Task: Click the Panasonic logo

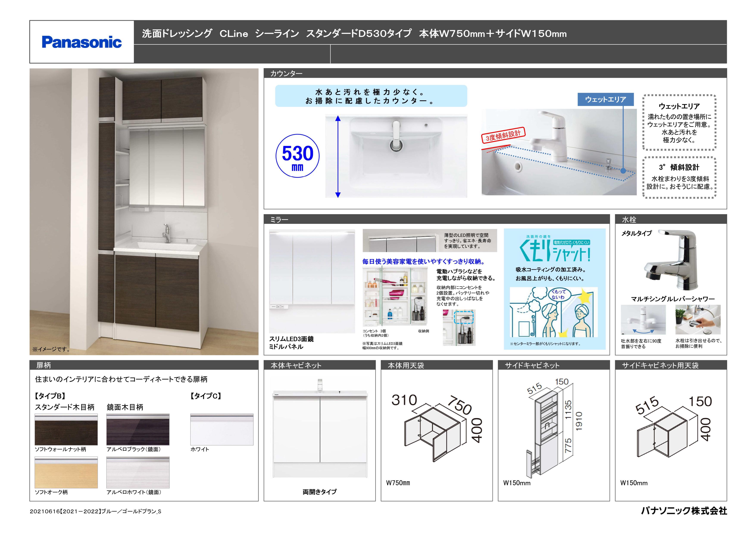Action: point(82,42)
